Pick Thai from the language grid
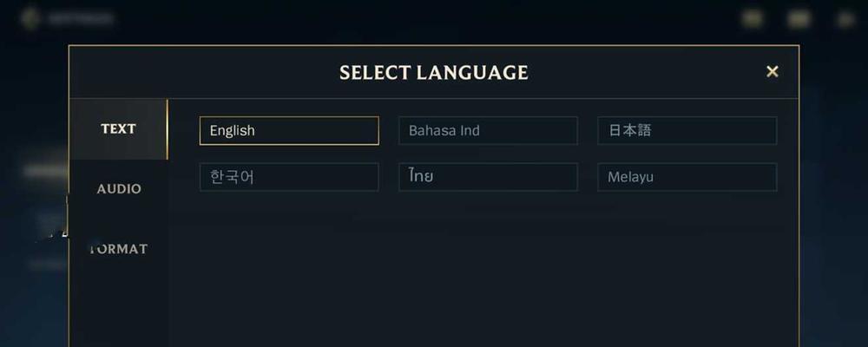This screenshot has width=868, height=347. click(488, 177)
